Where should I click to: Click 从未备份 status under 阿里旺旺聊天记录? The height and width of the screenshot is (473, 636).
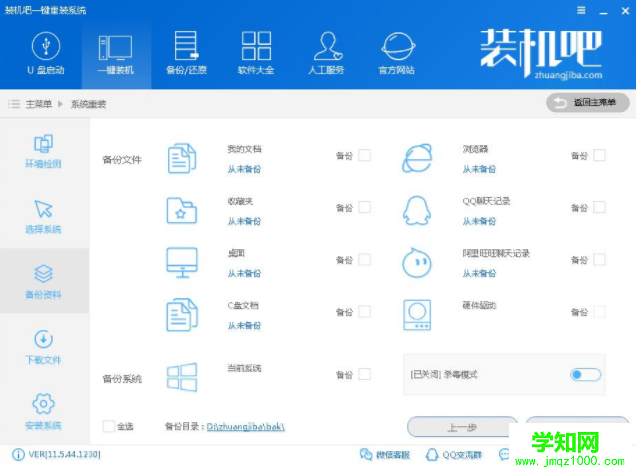coord(479,273)
